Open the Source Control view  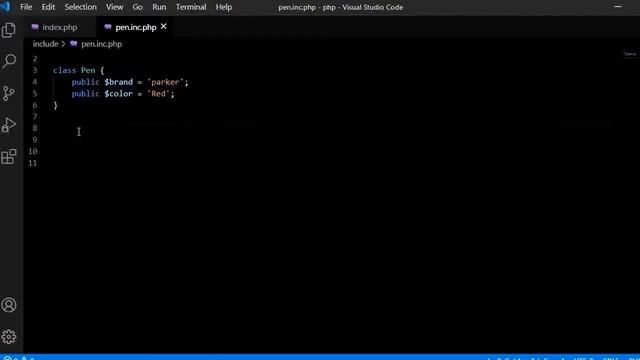coord(9,93)
